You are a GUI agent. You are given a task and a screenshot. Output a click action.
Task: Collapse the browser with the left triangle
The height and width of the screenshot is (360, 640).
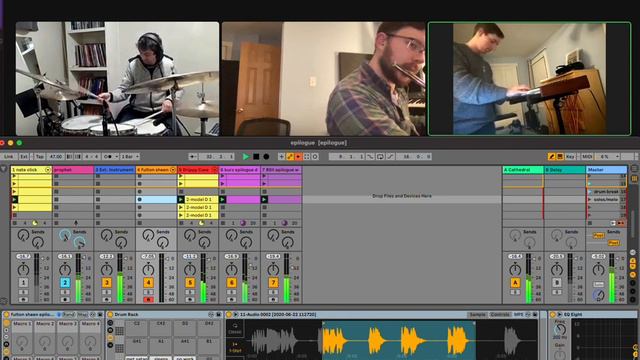[4, 169]
